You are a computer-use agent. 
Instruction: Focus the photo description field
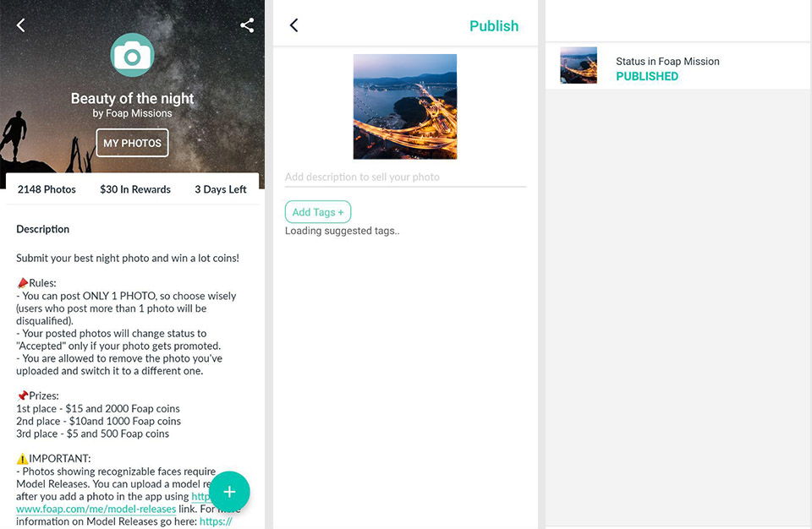(x=404, y=177)
